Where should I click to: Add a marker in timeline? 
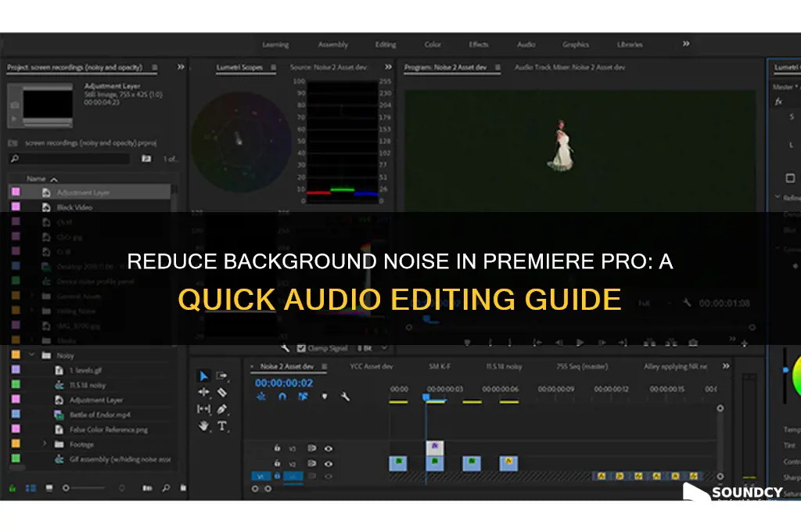(325, 396)
